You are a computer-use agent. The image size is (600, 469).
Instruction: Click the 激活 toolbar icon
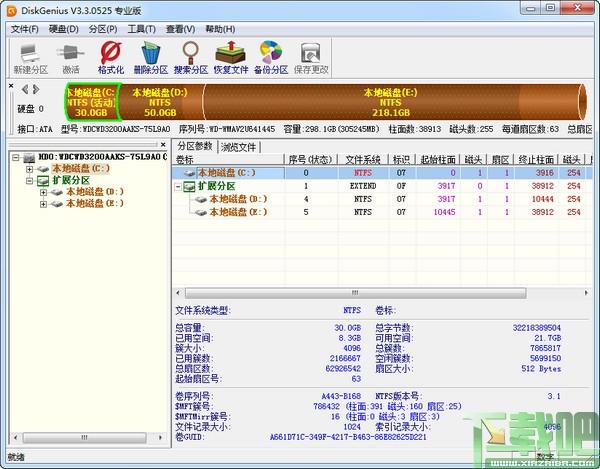click(71, 58)
